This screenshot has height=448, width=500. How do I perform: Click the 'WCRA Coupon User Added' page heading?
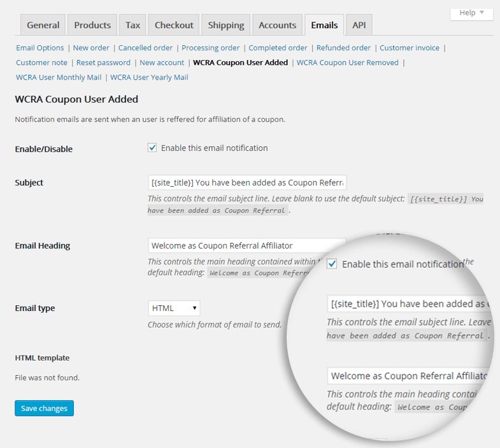pos(76,99)
